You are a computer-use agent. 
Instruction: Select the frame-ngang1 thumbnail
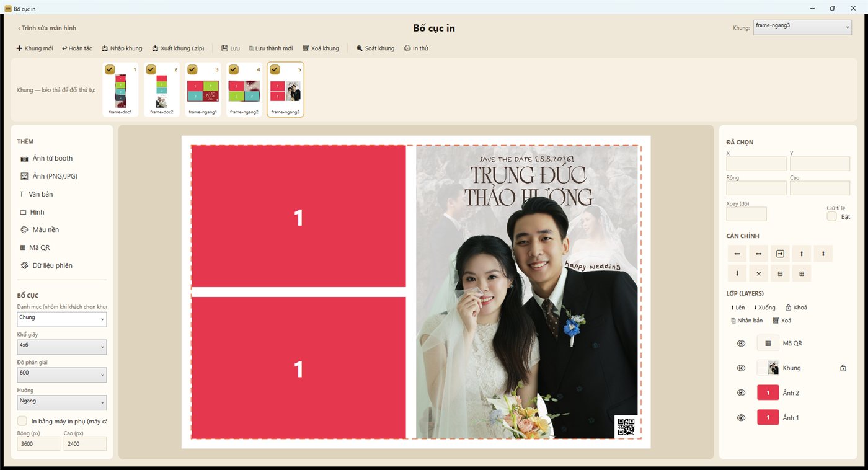[203, 91]
